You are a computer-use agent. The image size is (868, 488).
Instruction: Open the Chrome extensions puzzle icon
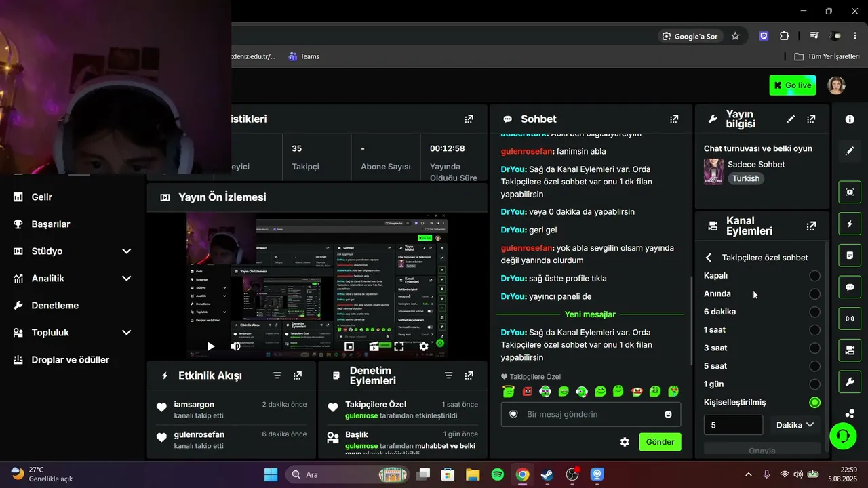point(785,36)
